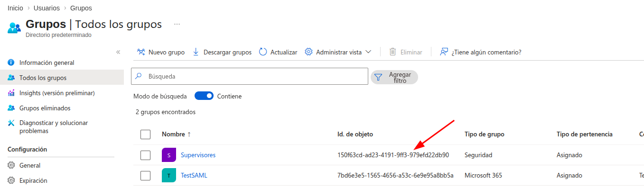644x188 pixels.
Task: Focus the Búsqueda search field
Action: 250,76
